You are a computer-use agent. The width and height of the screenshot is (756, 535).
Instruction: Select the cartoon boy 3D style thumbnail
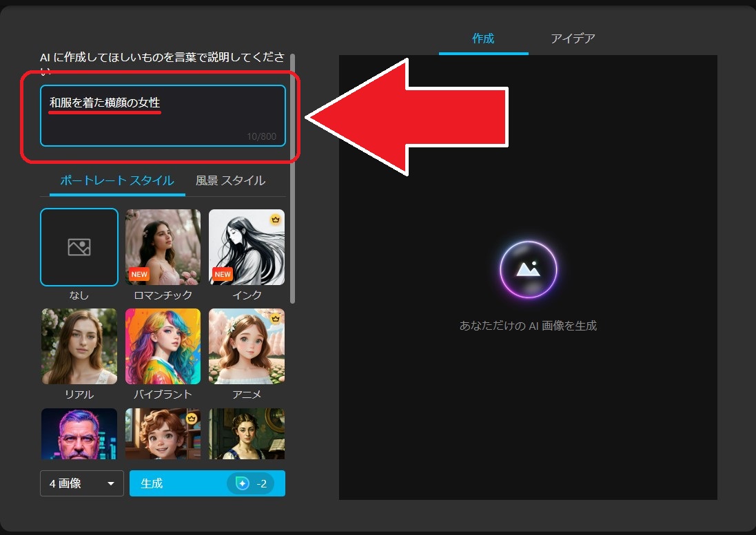(163, 434)
